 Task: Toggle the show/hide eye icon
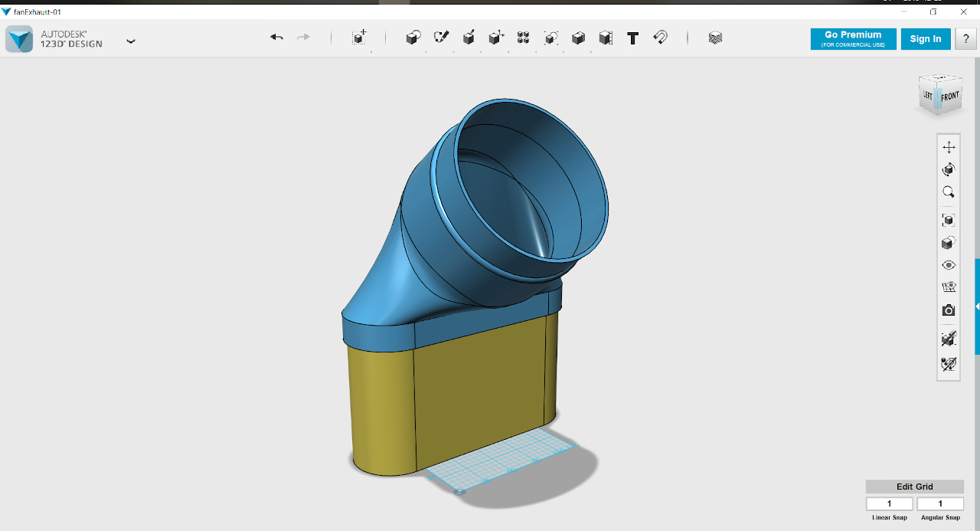pyautogui.click(x=949, y=265)
